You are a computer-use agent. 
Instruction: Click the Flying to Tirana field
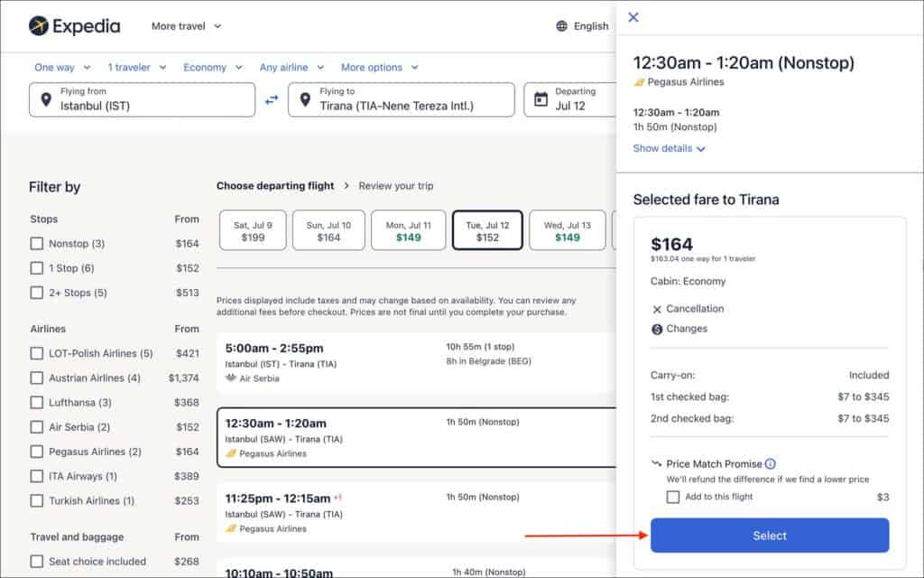tap(402, 99)
